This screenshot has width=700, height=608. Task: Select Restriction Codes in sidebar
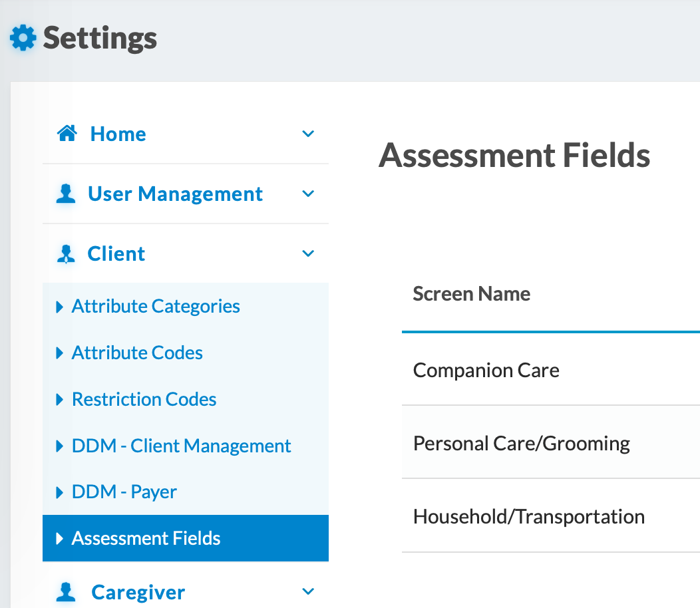(144, 400)
